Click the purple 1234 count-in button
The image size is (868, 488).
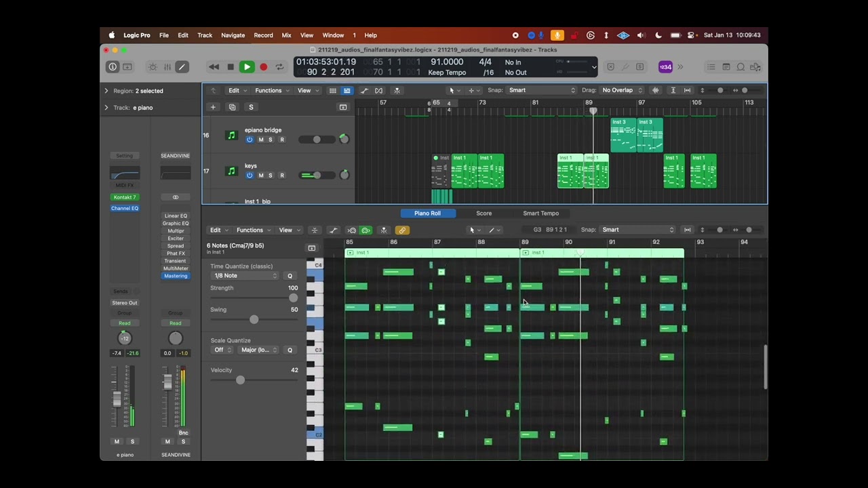[x=665, y=67]
